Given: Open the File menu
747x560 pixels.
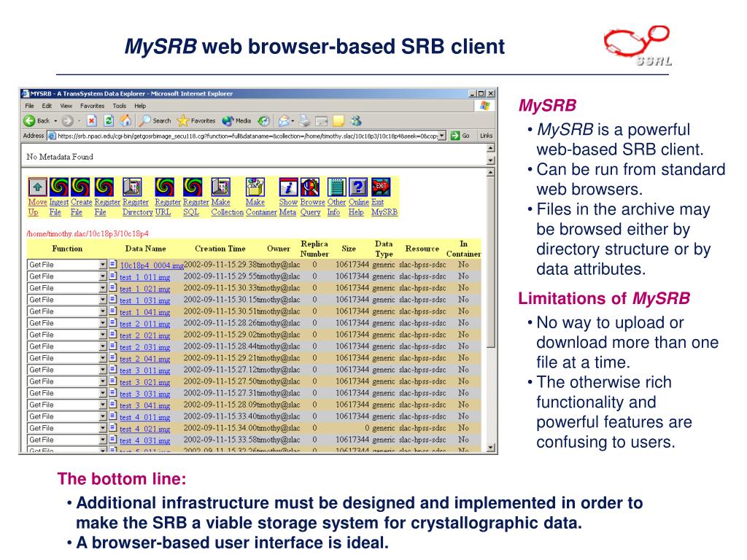Looking at the screenshot, I should coord(29,106).
